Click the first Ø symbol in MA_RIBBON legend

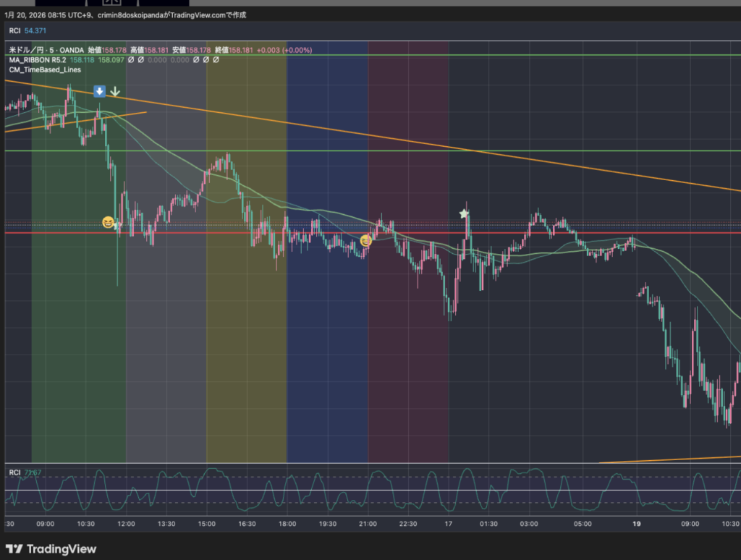[131, 60]
